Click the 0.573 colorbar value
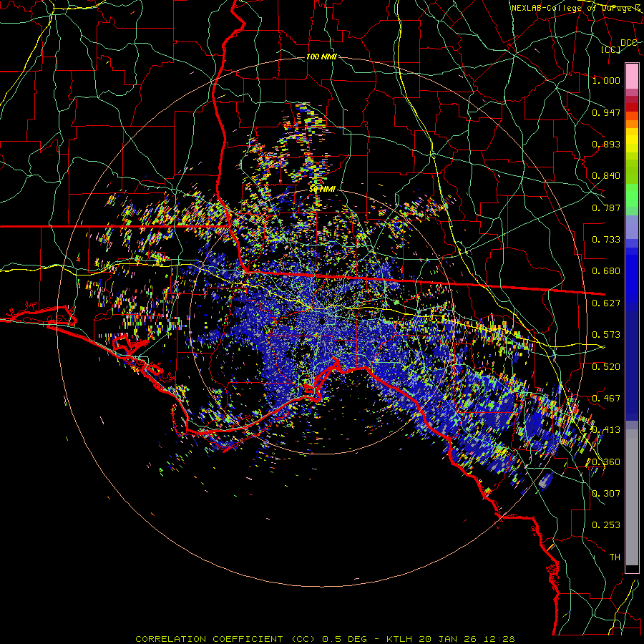 point(606,335)
